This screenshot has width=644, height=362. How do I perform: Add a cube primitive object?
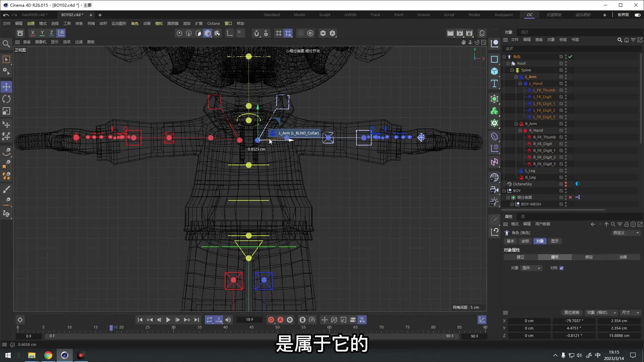click(494, 71)
